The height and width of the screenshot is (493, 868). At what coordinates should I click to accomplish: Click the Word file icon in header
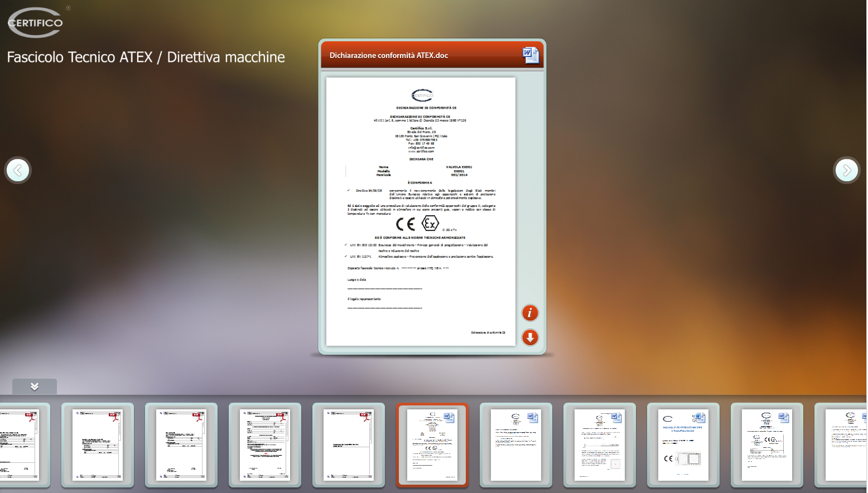tap(531, 55)
